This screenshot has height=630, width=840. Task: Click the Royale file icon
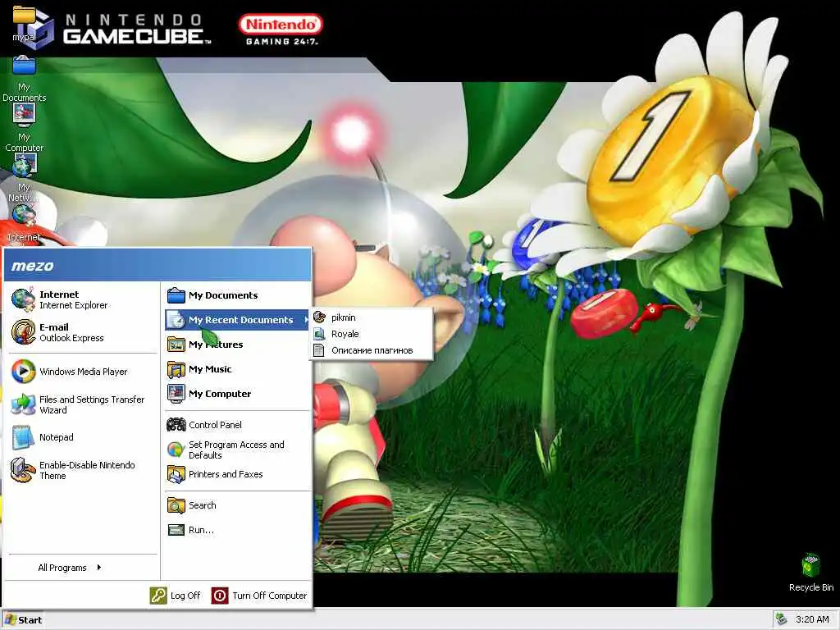click(x=319, y=334)
